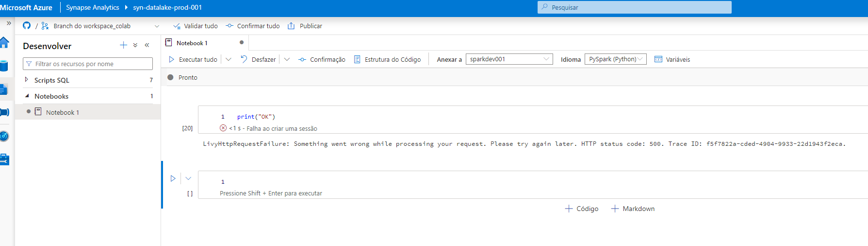
Task: Open the Executar tudo dropdown arrow
Action: click(x=229, y=59)
